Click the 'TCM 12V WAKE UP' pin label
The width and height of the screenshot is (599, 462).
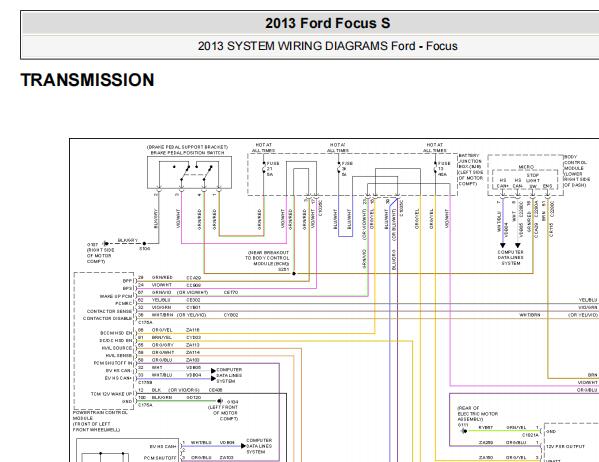[x=111, y=394]
